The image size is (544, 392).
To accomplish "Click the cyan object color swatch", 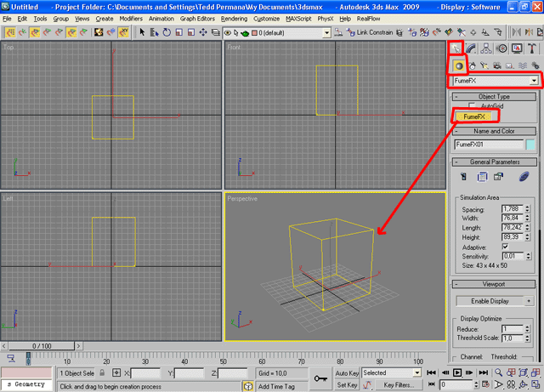I will (530, 145).
